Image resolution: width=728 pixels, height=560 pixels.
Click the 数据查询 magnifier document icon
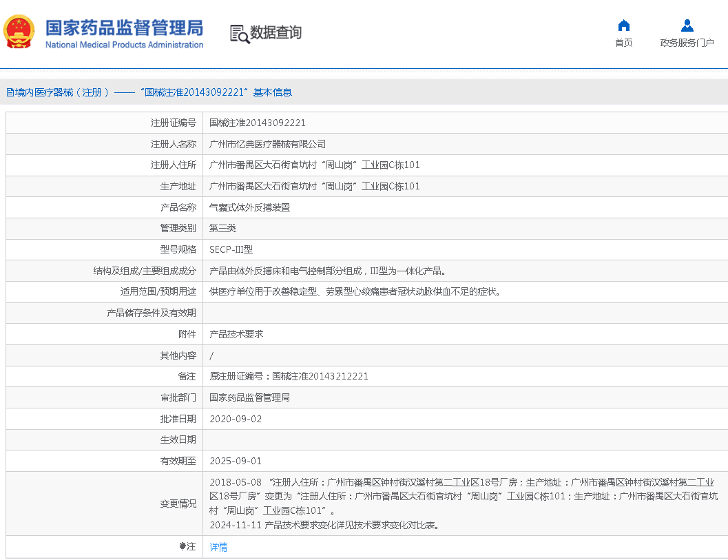239,33
